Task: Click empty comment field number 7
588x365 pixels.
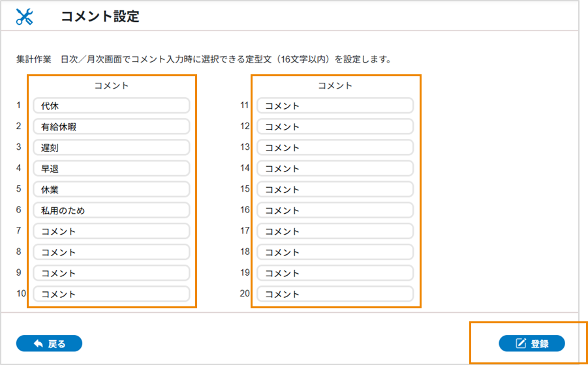Action: click(x=111, y=231)
